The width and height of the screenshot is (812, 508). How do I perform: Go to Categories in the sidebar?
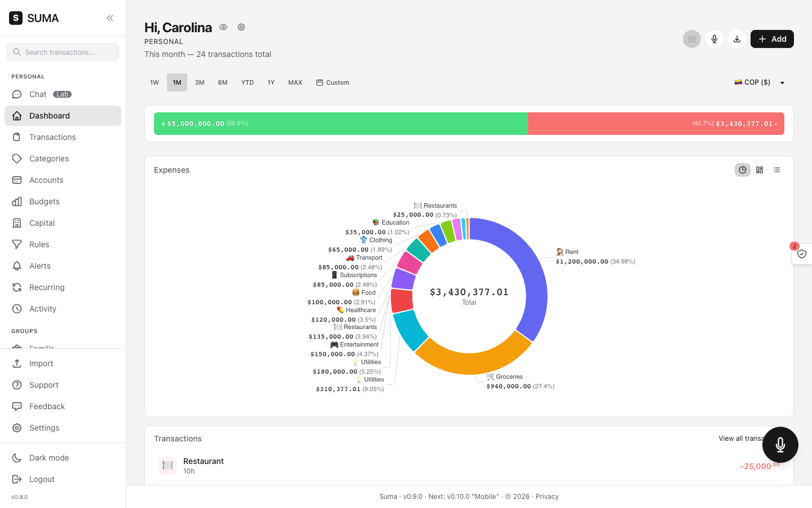point(63,159)
